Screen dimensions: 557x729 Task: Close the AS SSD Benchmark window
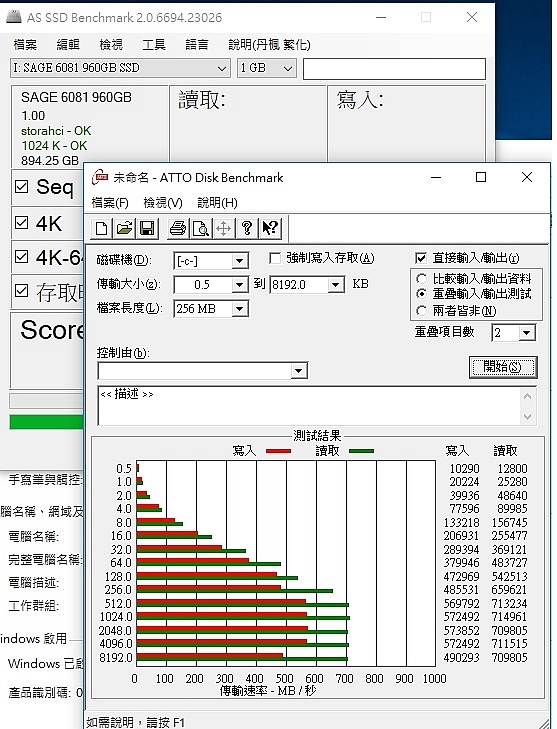tap(472, 17)
